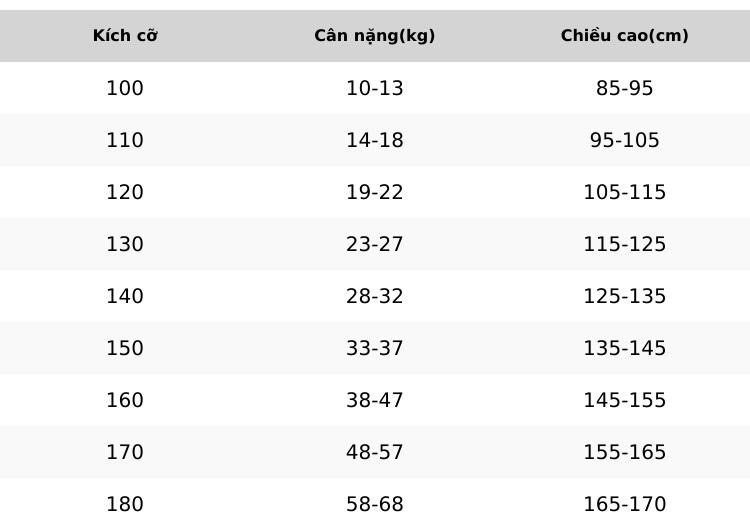Select weight range 38-47
The width and height of the screenshot is (750, 530).
(375, 401)
